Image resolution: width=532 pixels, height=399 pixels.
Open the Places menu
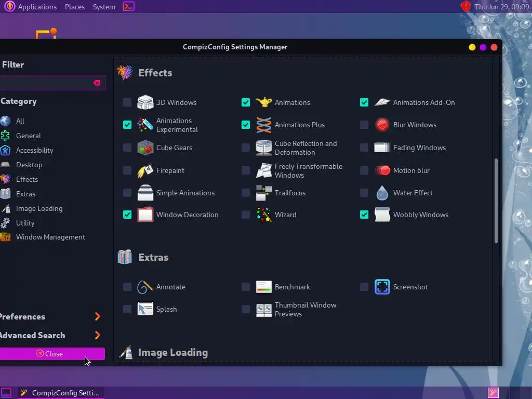point(75,6)
